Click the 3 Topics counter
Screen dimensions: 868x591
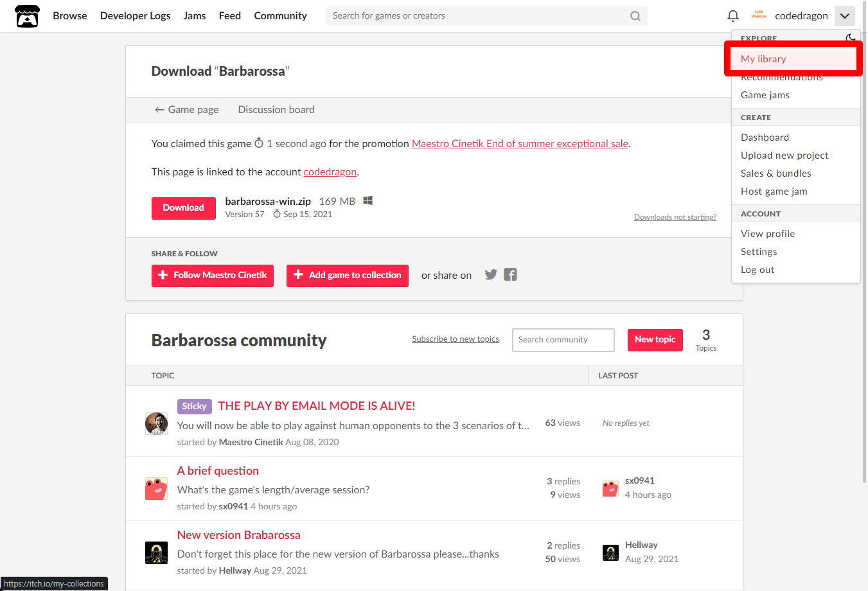coord(705,340)
